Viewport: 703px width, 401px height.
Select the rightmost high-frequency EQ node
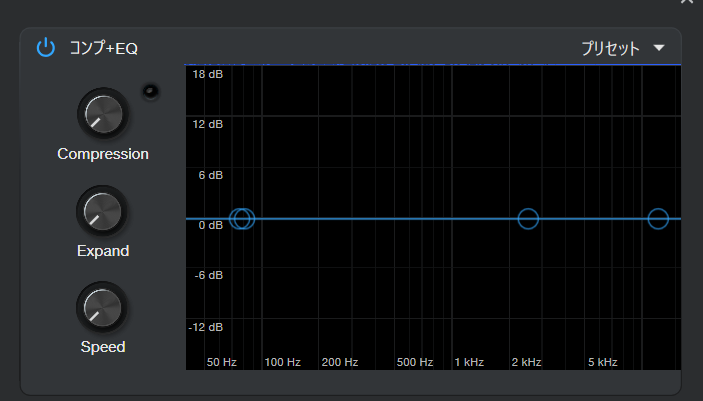click(657, 219)
